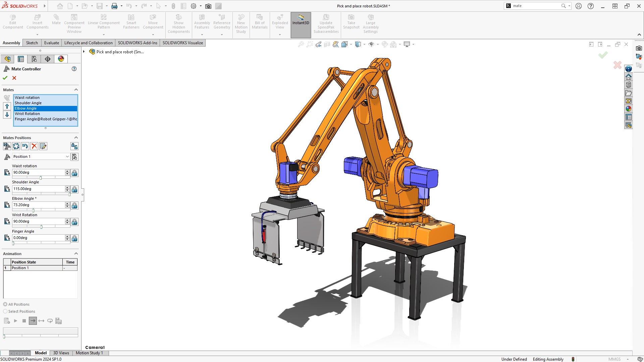Lock the Elbow Angle value
The image size is (644, 362).
click(x=74, y=205)
